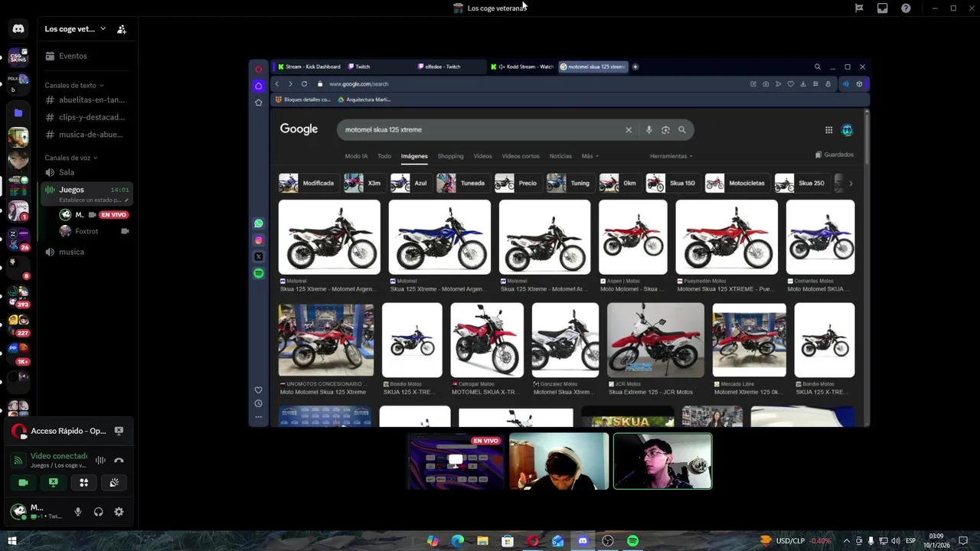Click the EN VIVO badge in the channel list
The image size is (980, 551).
tap(113, 215)
